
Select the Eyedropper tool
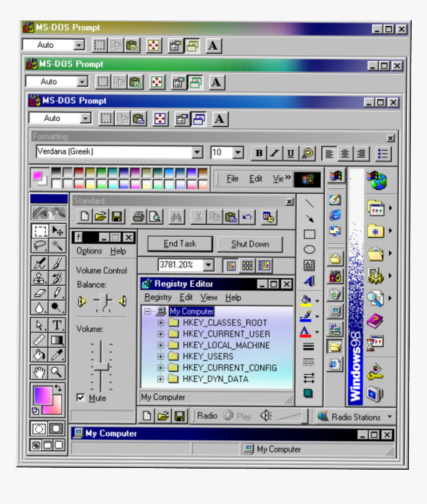tap(57, 355)
